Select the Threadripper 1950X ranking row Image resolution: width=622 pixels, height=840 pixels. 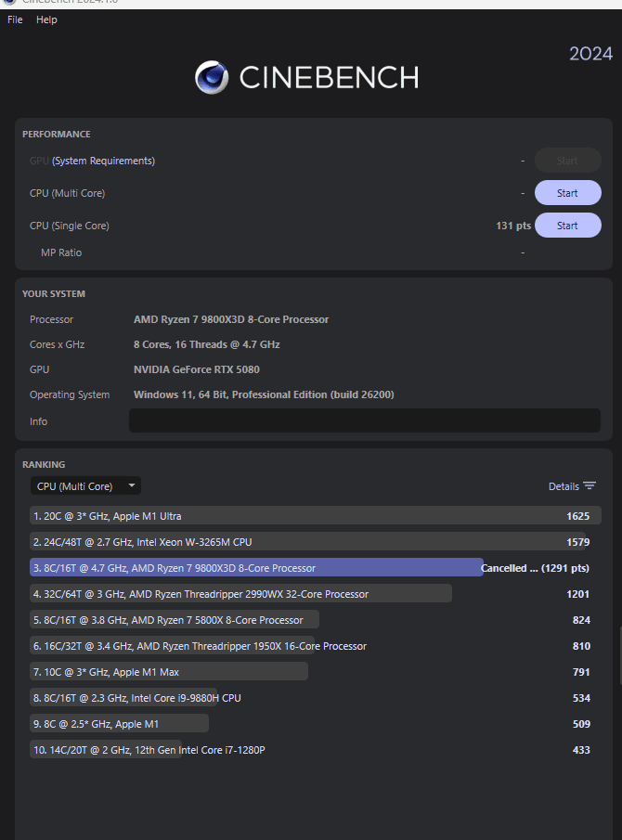(x=315, y=645)
